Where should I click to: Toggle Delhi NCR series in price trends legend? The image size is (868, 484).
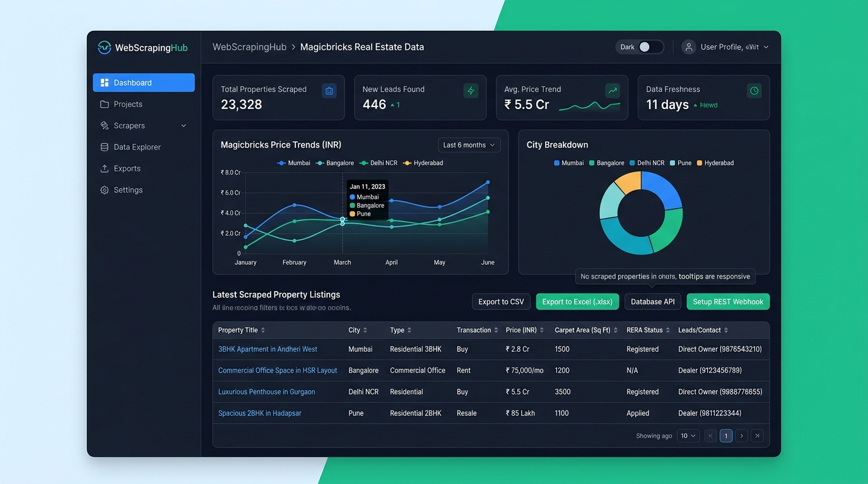(378, 163)
